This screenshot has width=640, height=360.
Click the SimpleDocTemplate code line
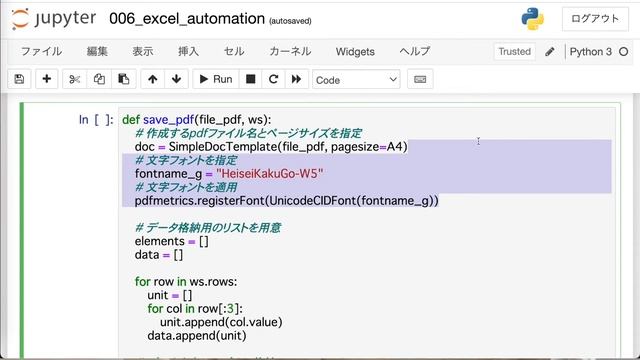tap(271, 147)
